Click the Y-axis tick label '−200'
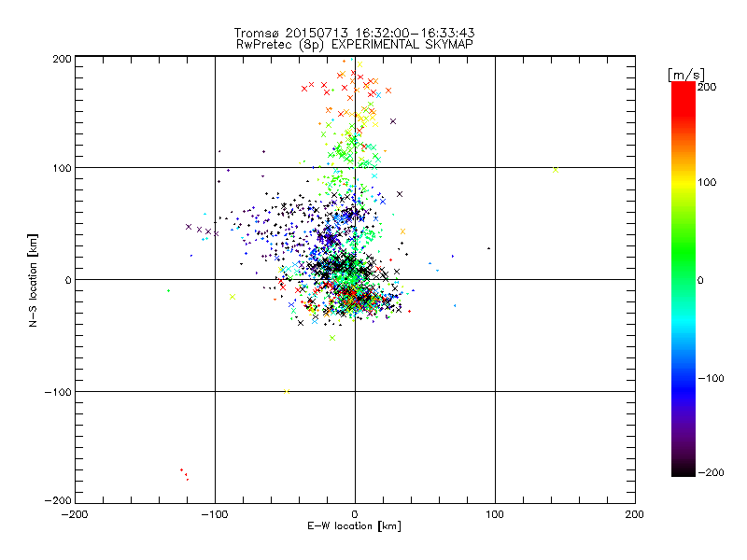This screenshot has width=747, height=560. (58, 500)
